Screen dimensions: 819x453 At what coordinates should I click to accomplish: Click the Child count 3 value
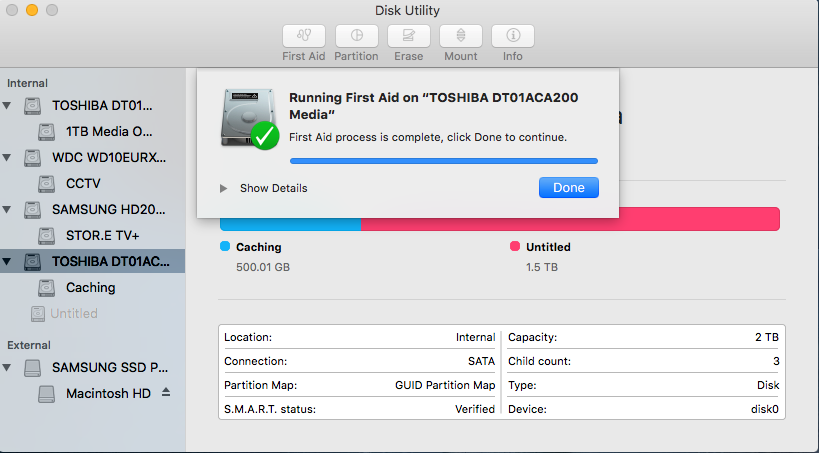pos(776,361)
